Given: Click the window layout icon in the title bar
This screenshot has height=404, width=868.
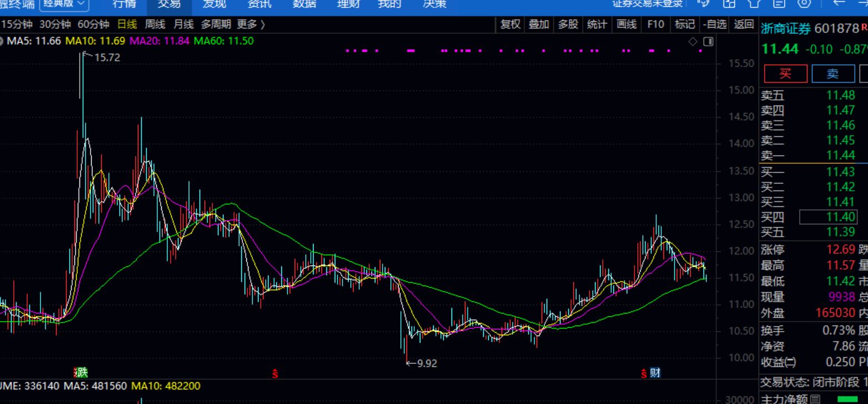Looking at the screenshot, I should click(729, 3).
